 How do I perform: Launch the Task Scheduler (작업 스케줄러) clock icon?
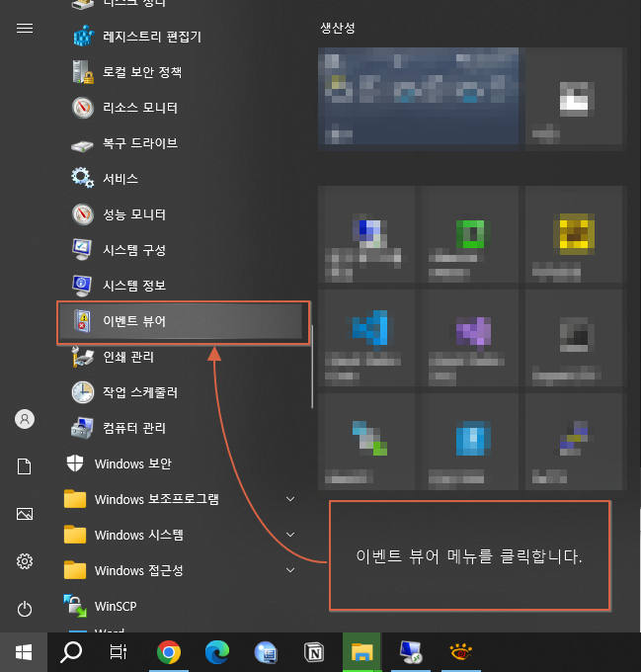tap(83, 392)
